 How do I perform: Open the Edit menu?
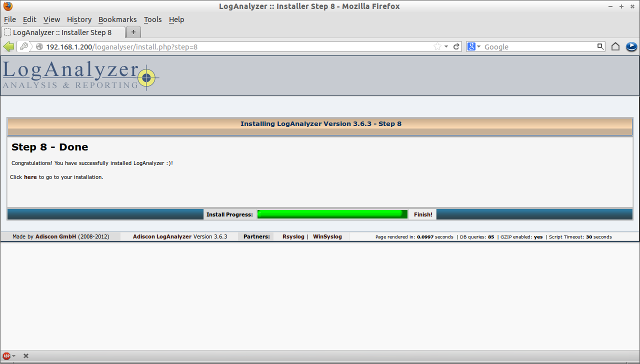pos(29,19)
